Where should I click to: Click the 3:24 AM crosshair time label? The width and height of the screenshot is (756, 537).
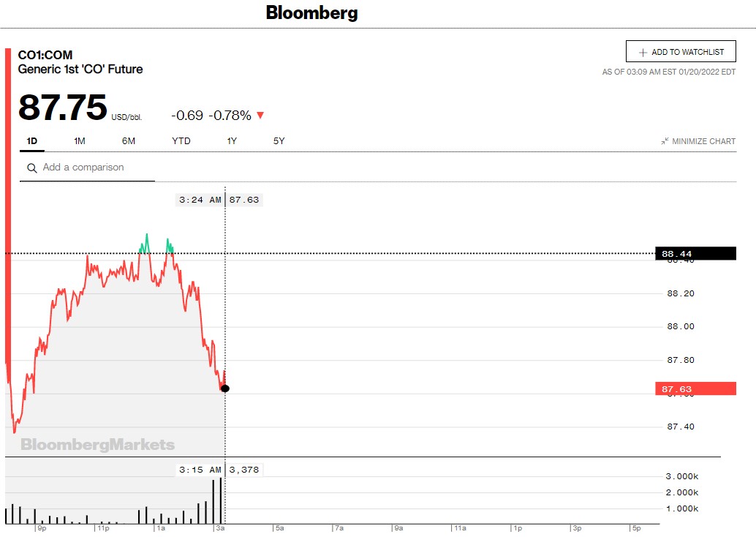[x=200, y=200]
